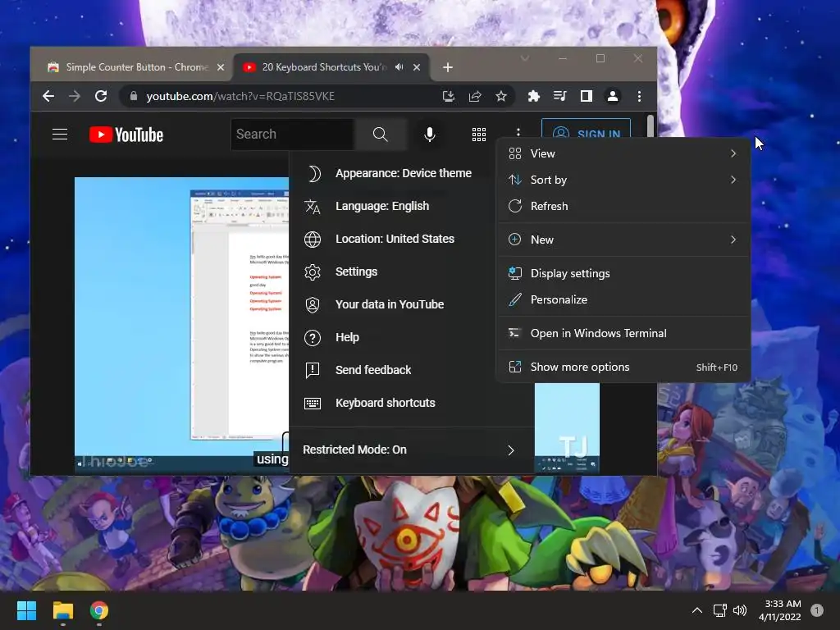Viewport: 840px width, 630px height.
Task: Open the YouTube apps grid icon
Action: click(x=478, y=134)
